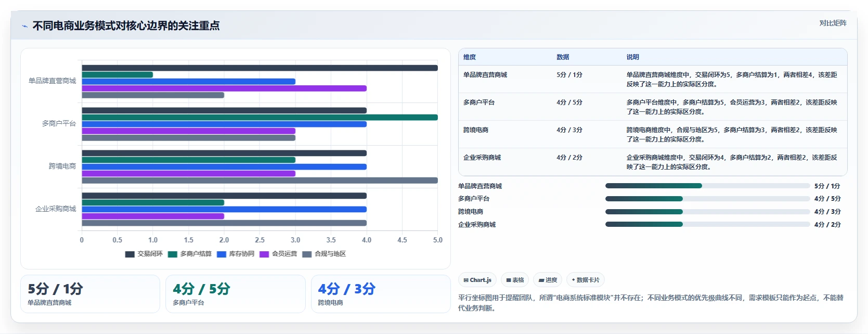Click the Chart.js chip

pos(477,280)
